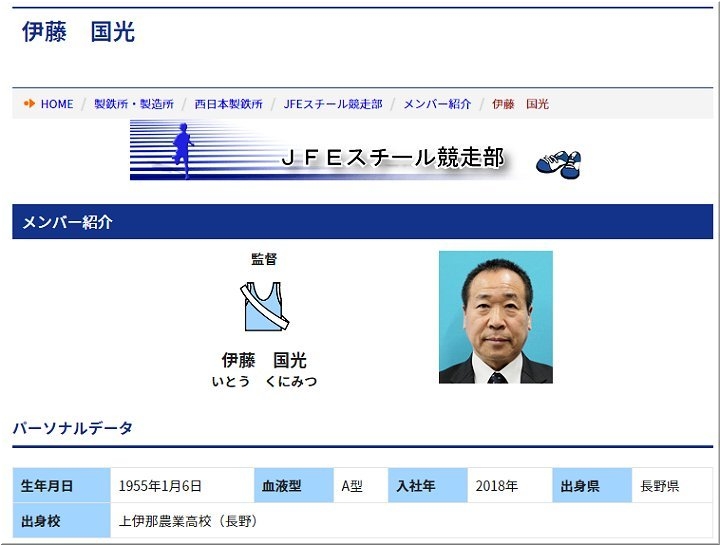Click the パーソナルデータ section heading

click(x=73, y=428)
